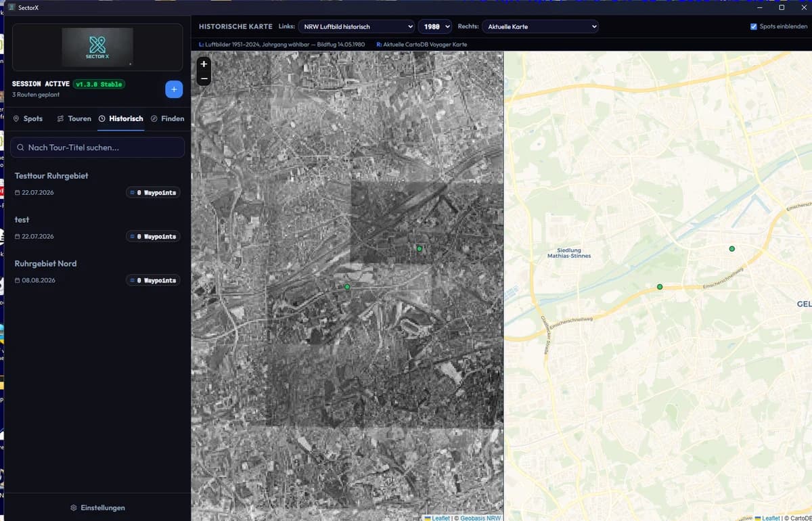Click the lower green spot on aerial photo
The image size is (812, 521).
click(347, 288)
